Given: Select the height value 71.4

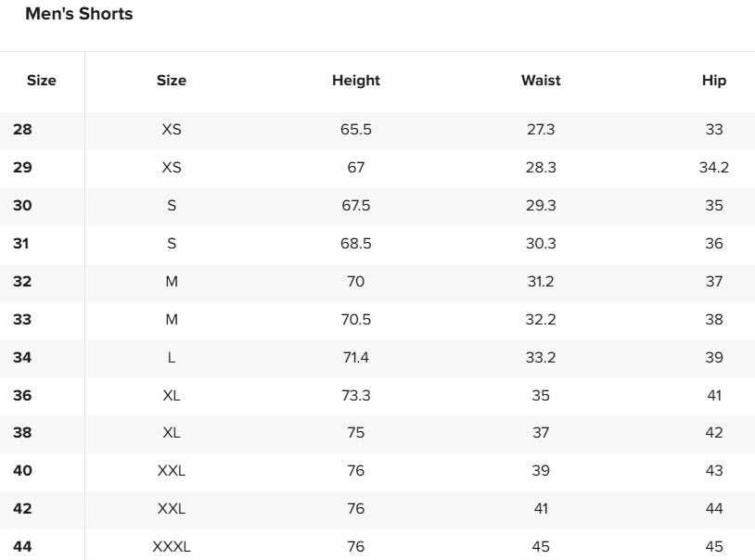Looking at the screenshot, I should point(355,358).
